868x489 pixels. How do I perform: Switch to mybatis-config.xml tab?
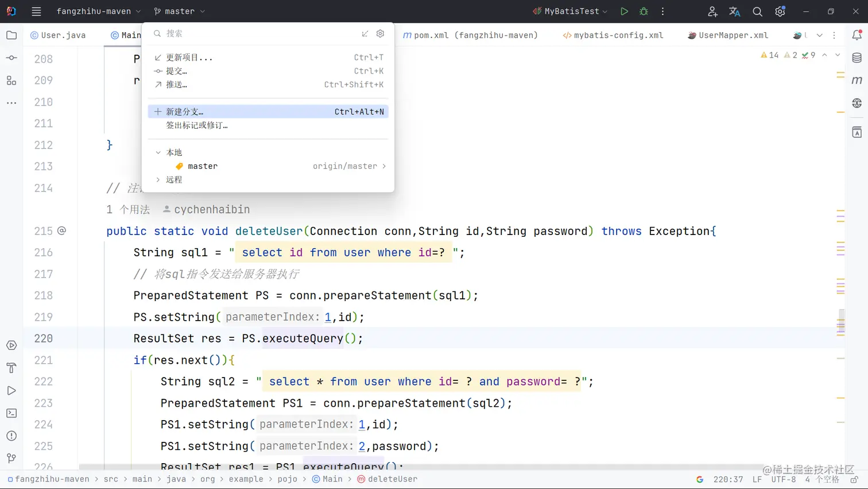[x=613, y=35]
